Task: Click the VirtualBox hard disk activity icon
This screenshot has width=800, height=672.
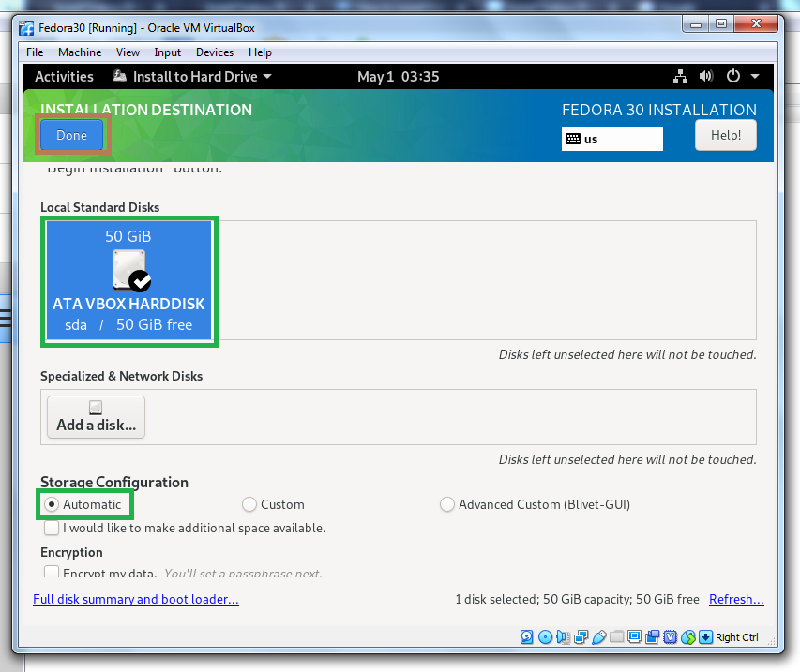Action: pos(526,636)
